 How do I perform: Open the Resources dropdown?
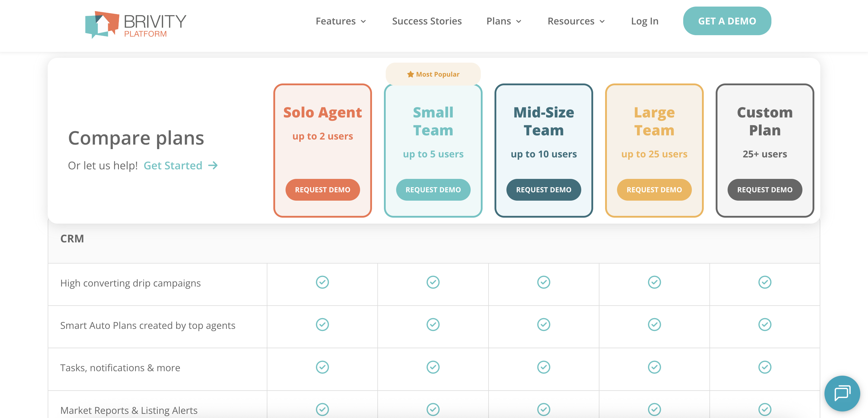click(x=575, y=21)
